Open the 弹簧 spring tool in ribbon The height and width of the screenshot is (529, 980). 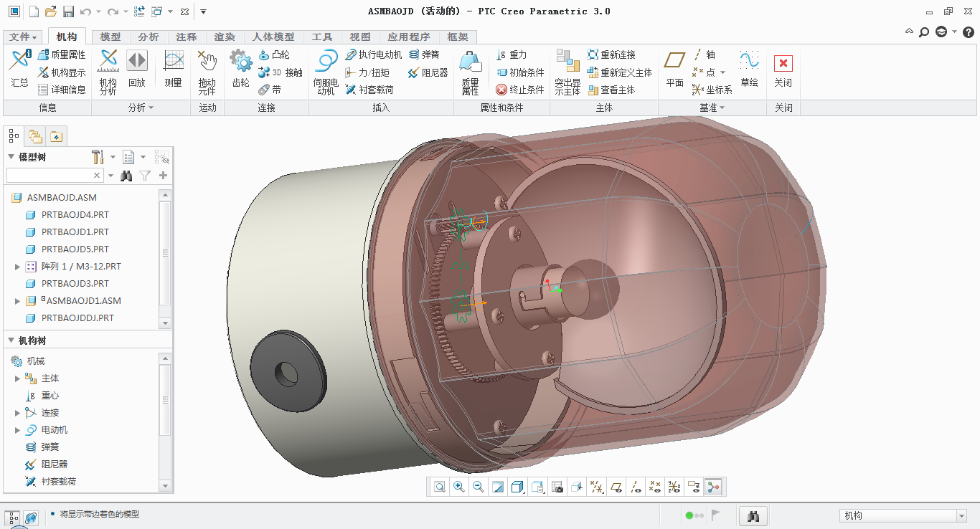point(424,54)
